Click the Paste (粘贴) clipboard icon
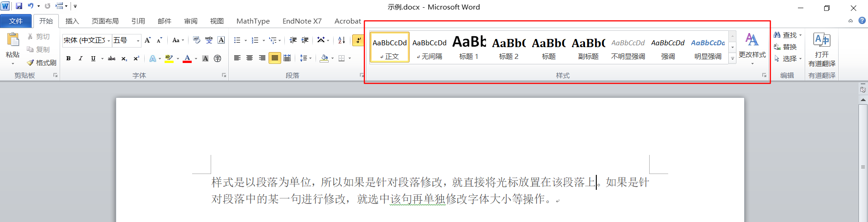 [x=13, y=40]
